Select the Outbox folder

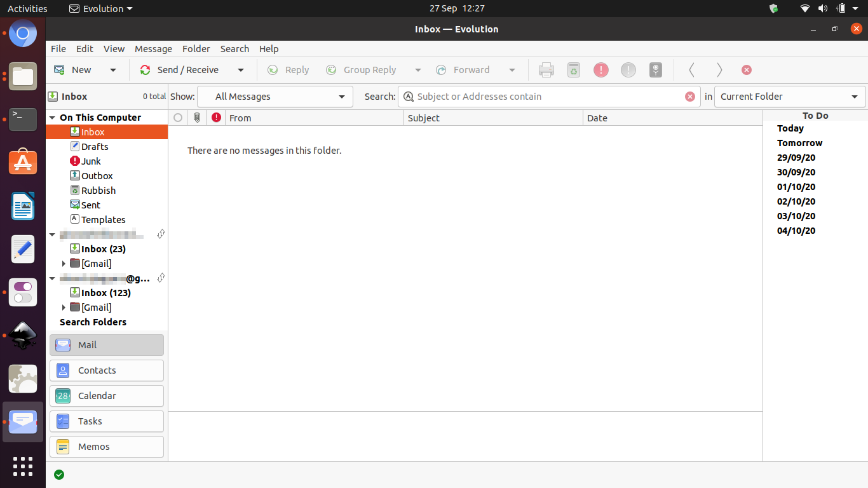tap(97, 176)
